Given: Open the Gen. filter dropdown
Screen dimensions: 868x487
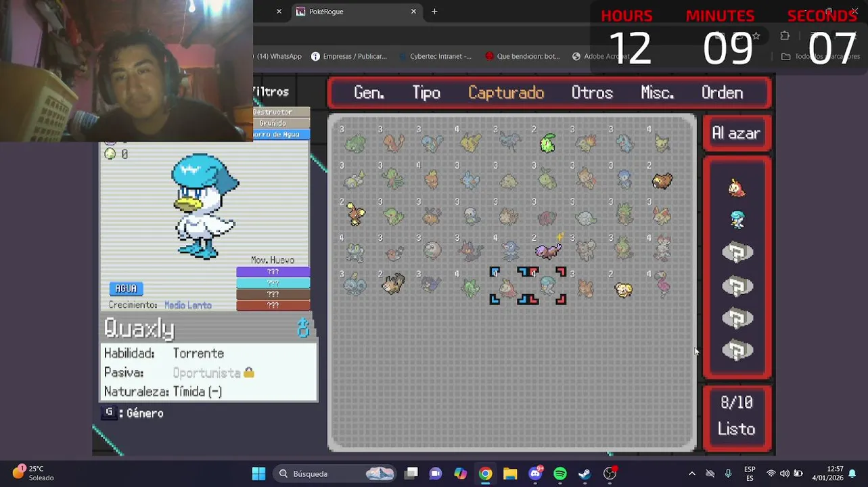Looking at the screenshot, I should coord(369,93).
